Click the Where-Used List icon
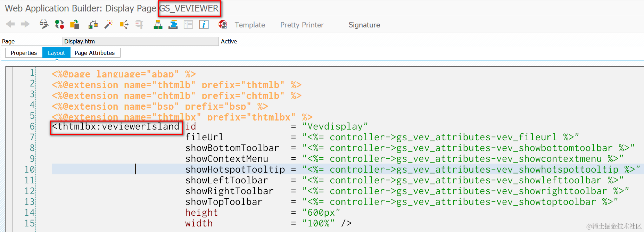644x232 pixels. 124,24
